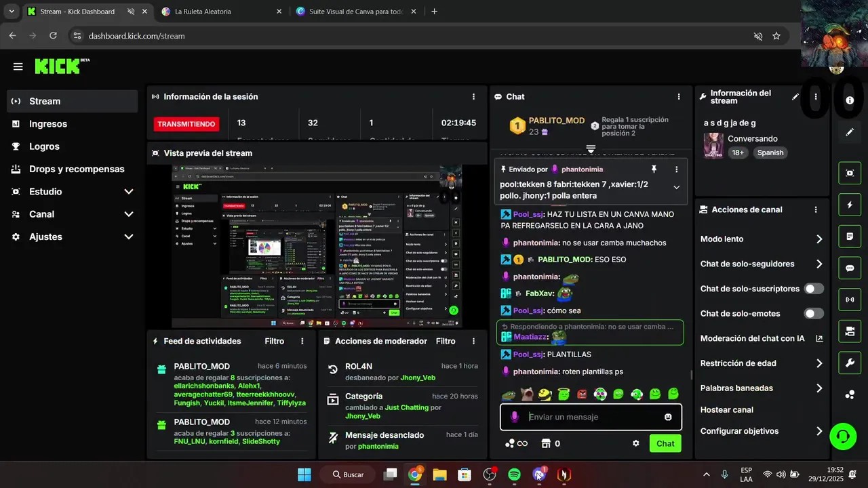Toggle Chat de solo-suscriptores switch

point(814,289)
